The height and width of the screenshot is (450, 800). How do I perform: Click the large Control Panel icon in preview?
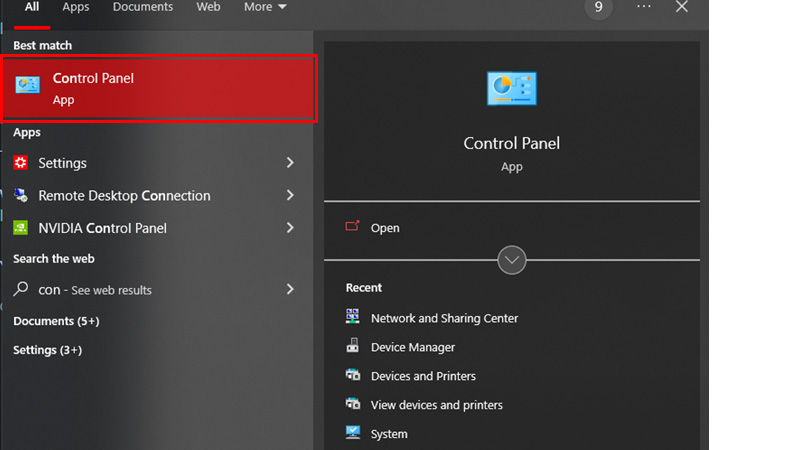tap(511, 89)
